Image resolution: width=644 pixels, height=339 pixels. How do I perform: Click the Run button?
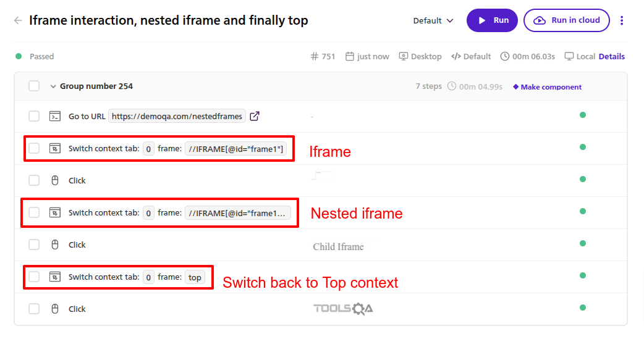[492, 20]
